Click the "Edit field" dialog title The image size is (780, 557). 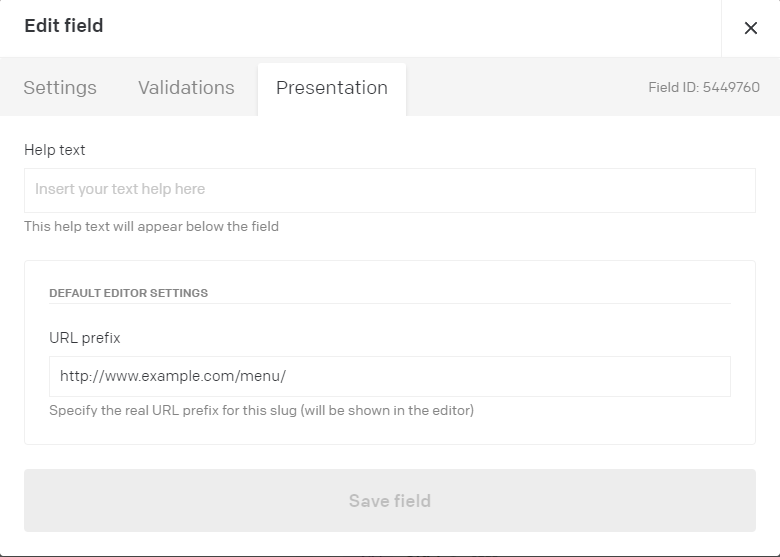(x=64, y=26)
